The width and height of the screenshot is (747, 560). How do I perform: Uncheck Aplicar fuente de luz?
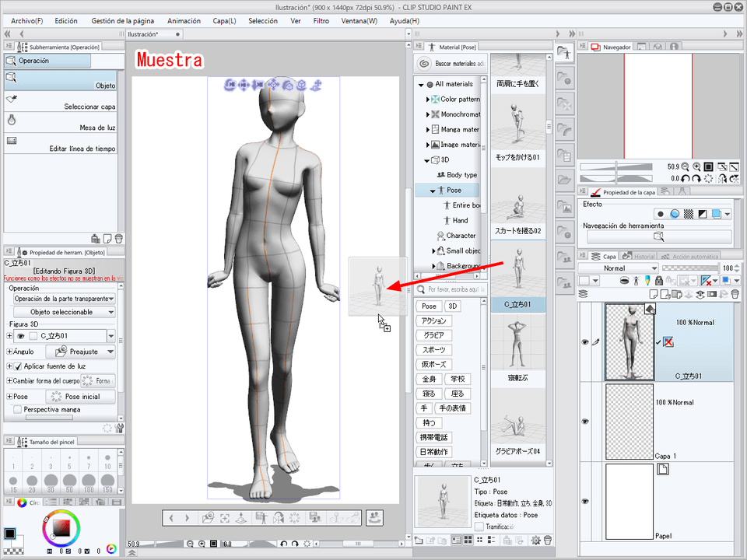pyautogui.click(x=18, y=366)
